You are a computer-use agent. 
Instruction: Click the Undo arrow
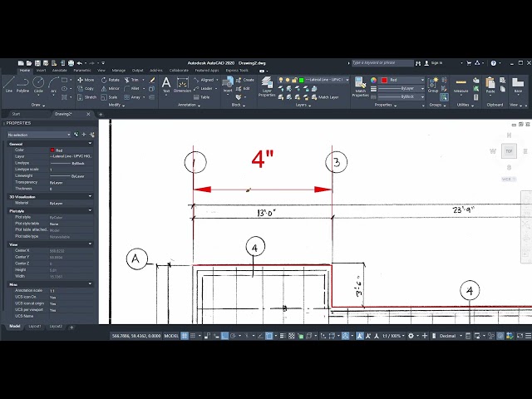coord(80,63)
